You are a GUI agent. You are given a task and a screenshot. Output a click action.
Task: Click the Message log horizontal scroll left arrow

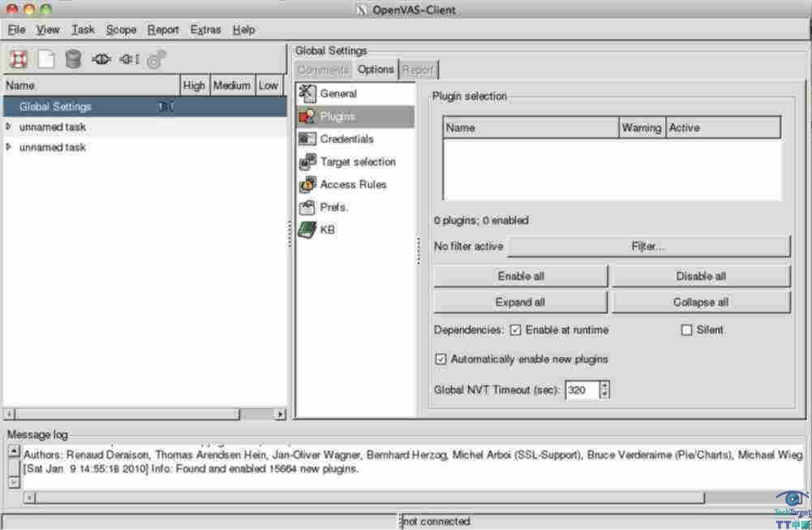coord(29,498)
